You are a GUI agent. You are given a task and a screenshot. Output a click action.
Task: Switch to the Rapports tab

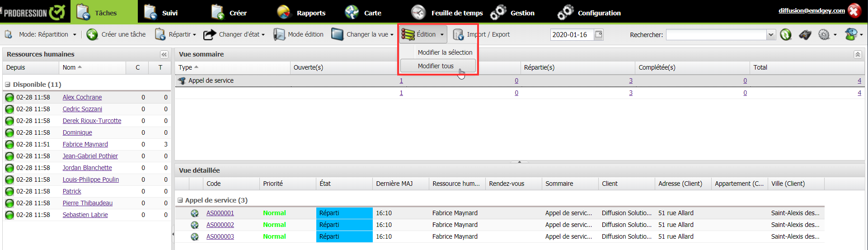(302, 13)
